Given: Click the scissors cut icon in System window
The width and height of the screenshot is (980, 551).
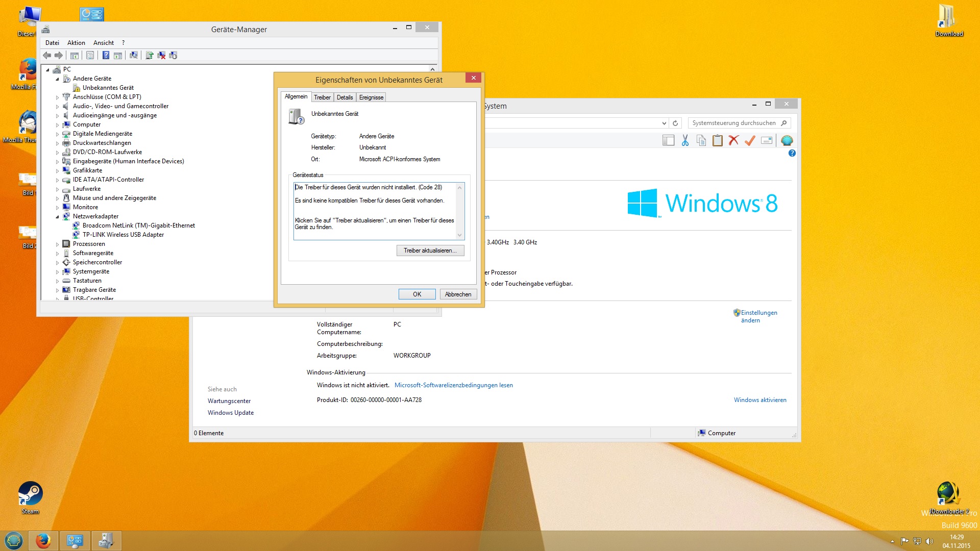Looking at the screenshot, I should (685, 140).
